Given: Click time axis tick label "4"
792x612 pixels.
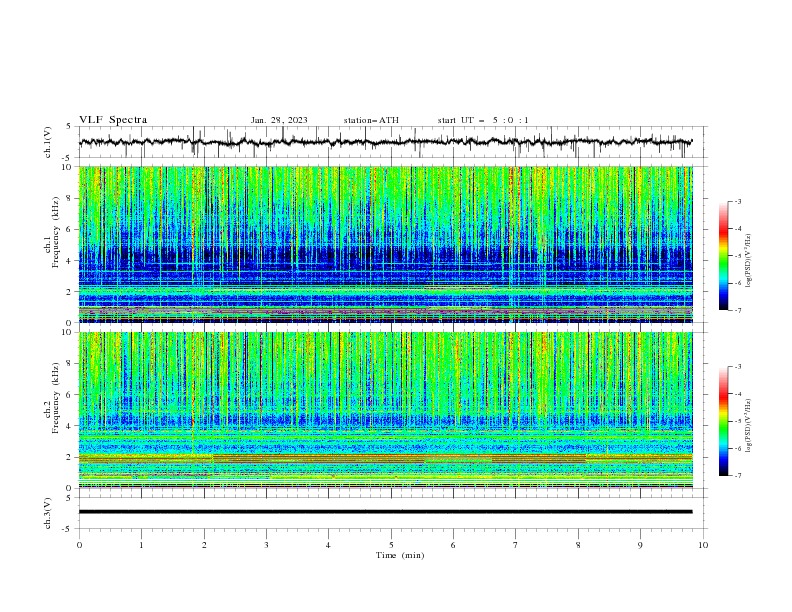Looking at the screenshot, I should (x=328, y=545).
